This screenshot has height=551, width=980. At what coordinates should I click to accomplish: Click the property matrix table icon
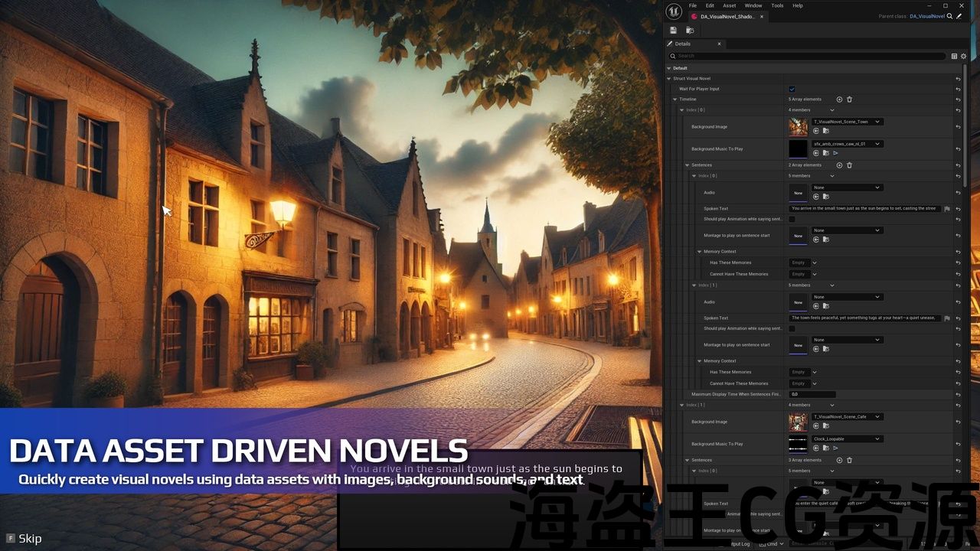click(954, 56)
